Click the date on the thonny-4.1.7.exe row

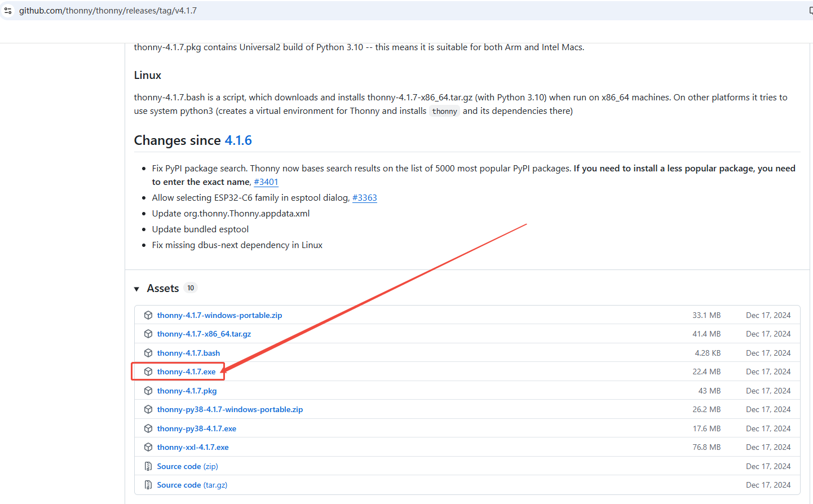pyautogui.click(x=768, y=372)
